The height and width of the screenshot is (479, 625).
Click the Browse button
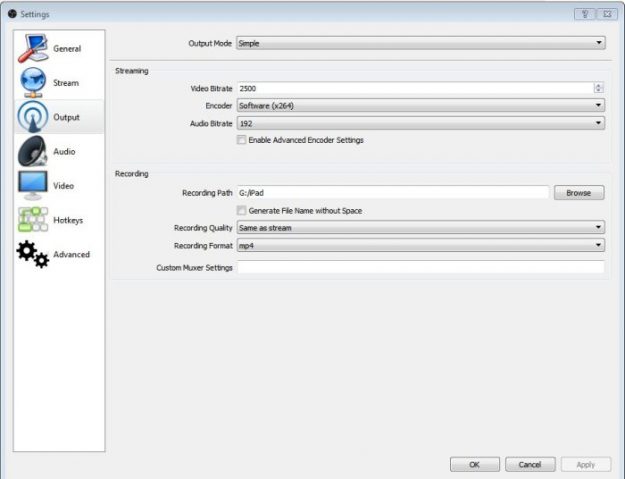579,193
